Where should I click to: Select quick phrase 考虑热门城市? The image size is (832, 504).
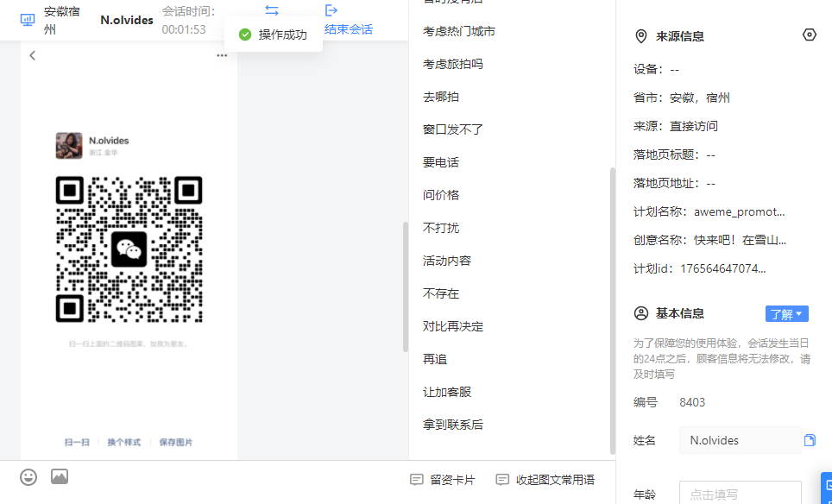[x=459, y=31]
